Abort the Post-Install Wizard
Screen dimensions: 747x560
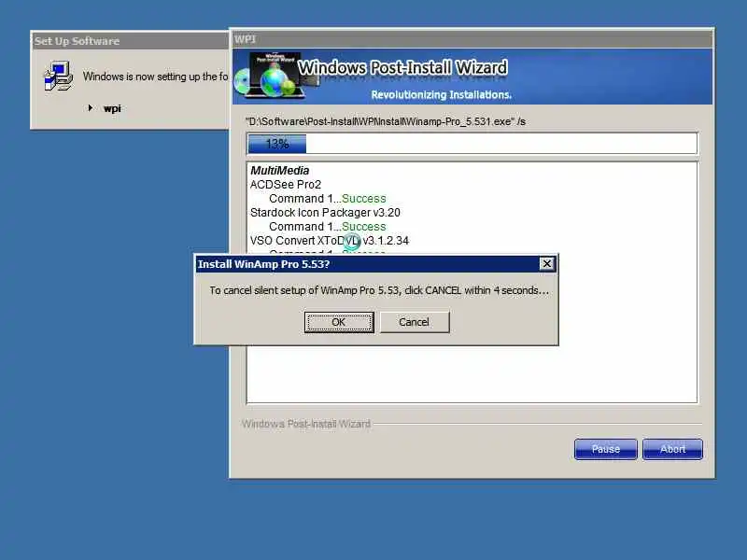pos(672,449)
